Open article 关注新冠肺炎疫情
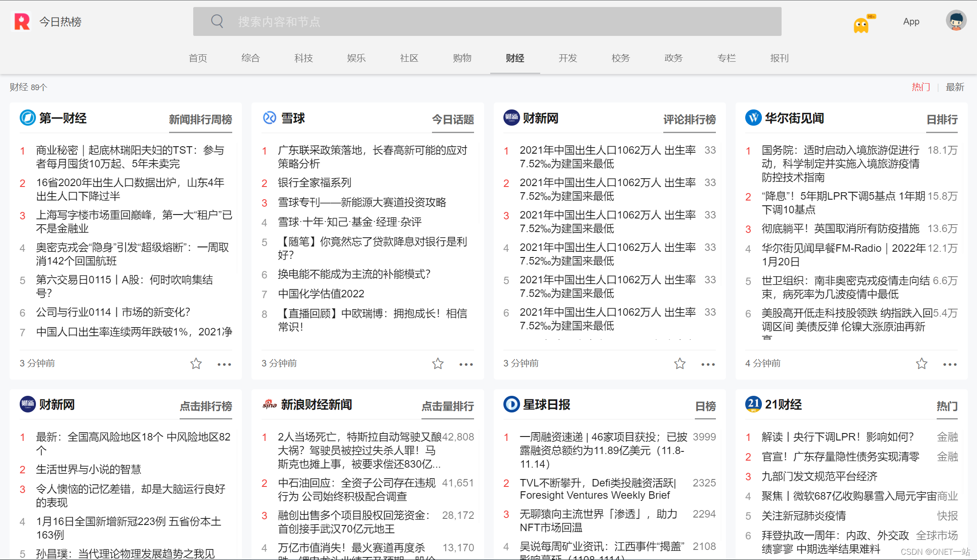Viewport: 977px width, 560px height. click(804, 516)
